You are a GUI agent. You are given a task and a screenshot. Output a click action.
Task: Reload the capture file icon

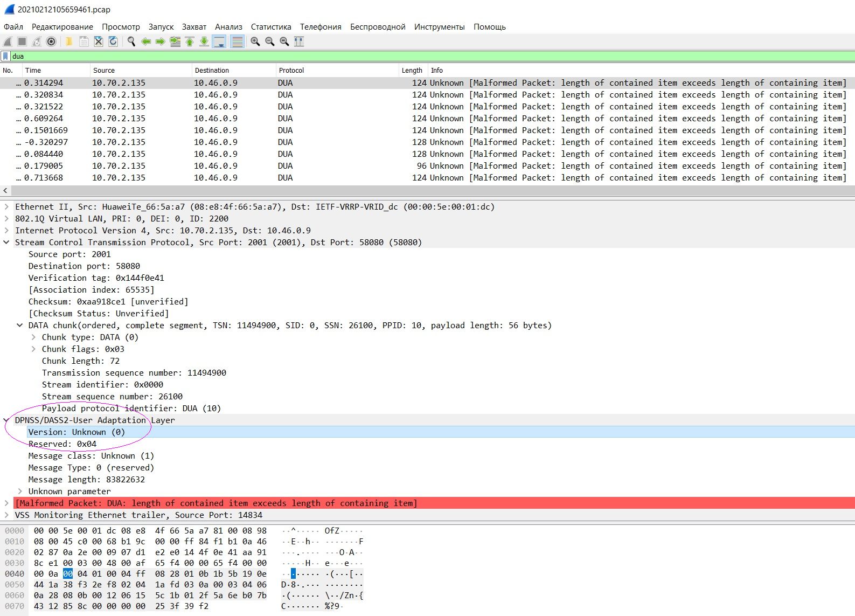[x=113, y=41]
